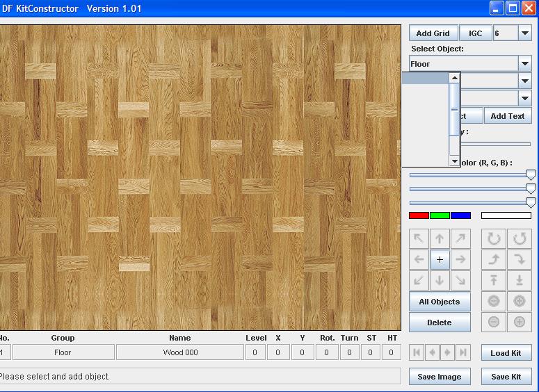Viewport: 539px width, 392px height.
Task: Click plus circle icon in Delete row
Action: [x=520, y=322]
